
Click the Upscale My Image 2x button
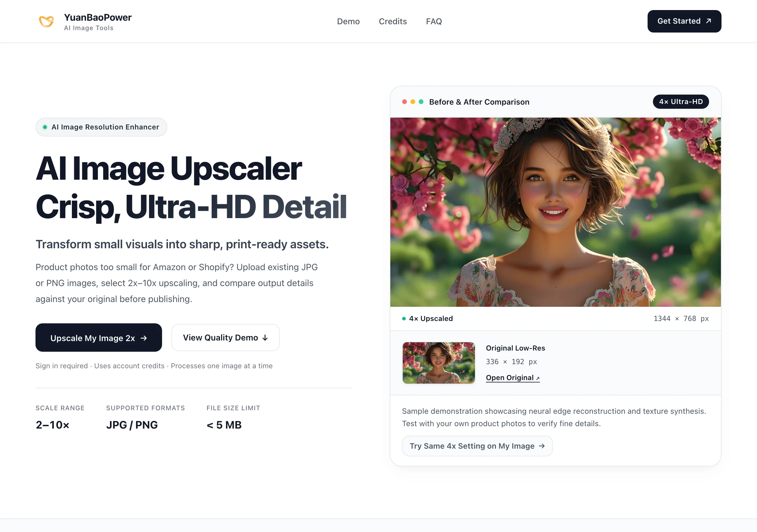[x=98, y=338]
